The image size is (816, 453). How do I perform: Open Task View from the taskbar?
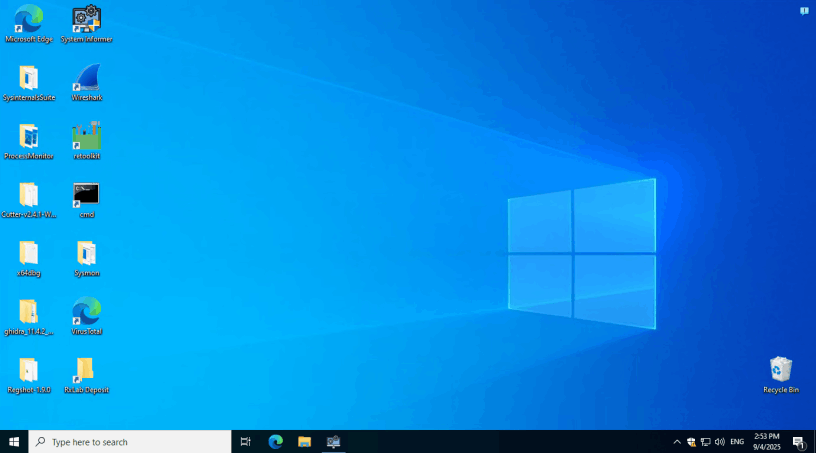pyautogui.click(x=245, y=442)
